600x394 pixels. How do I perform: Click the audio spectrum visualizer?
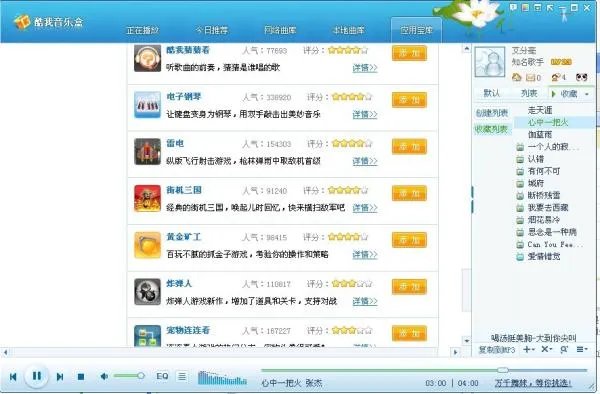tap(222, 378)
